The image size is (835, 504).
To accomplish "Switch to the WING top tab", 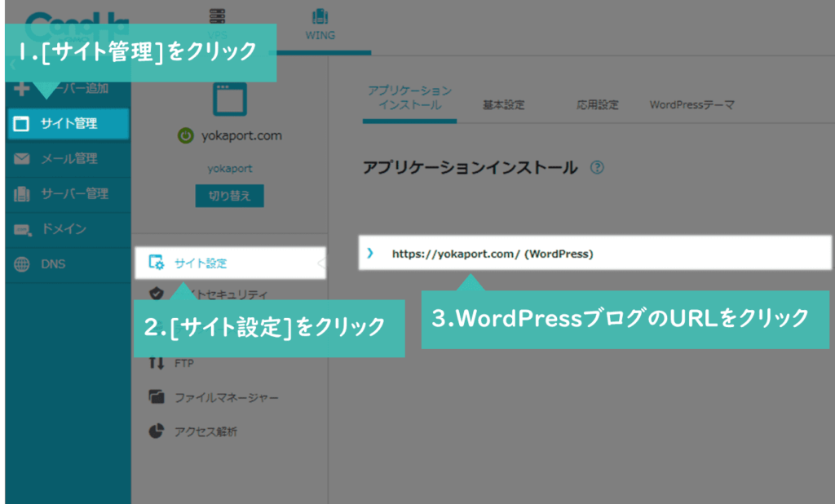I will point(320,27).
